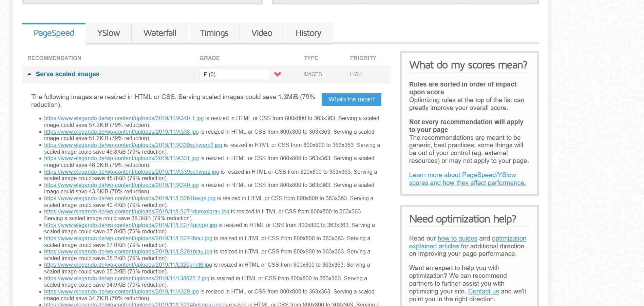644x306 pixels.
Task: Click the Contact us link
Action: [484, 291]
